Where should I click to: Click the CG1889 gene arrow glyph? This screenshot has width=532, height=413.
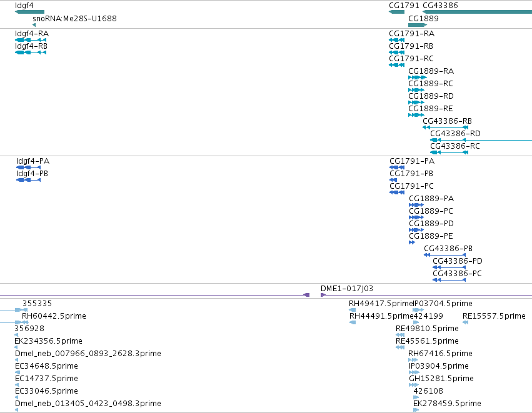point(418,25)
